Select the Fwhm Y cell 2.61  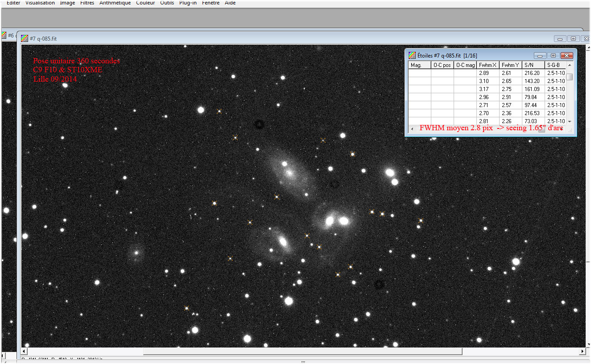pos(511,73)
